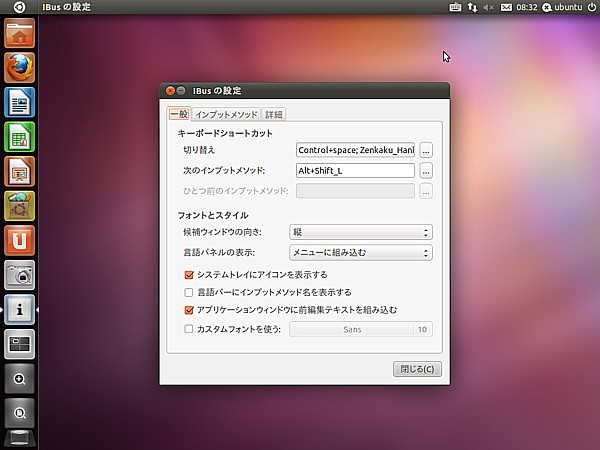This screenshot has height=450, width=600.
Task: Uncheck アプリケーションウィンドウに前編集テキストを組み込む
Action: (x=189, y=310)
